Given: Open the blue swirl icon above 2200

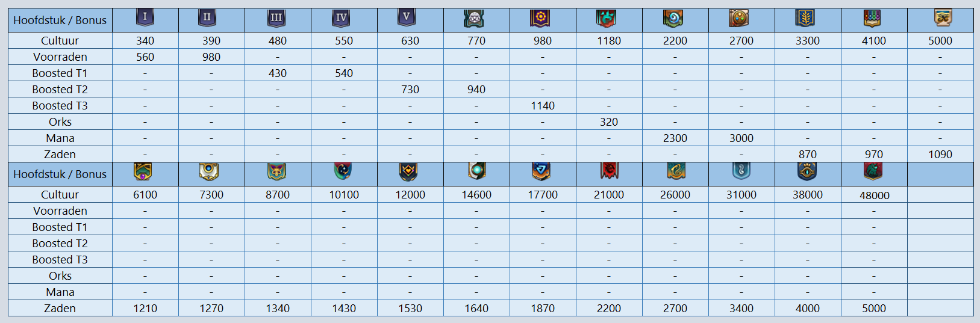Looking at the screenshot, I should (673, 19).
